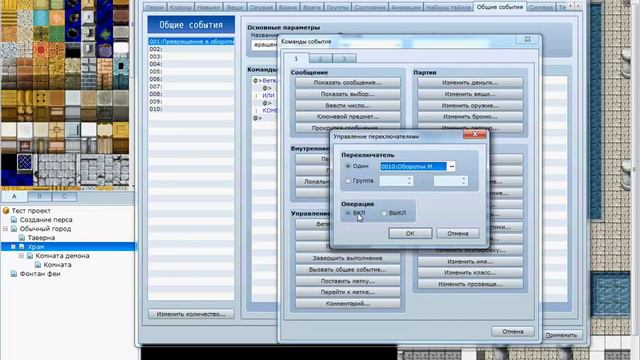The width and height of the screenshot is (640, 360).
Task: Open event commands page 2 tab
Action: tap(320, 59)
